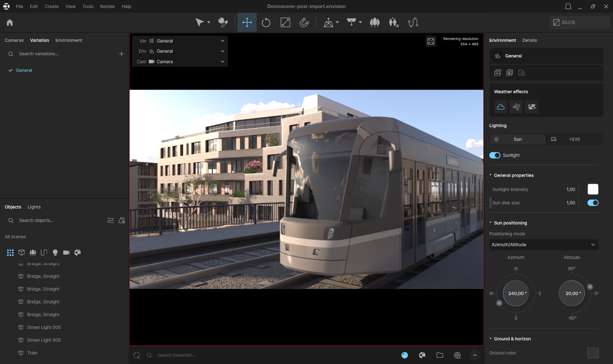Toggle the Sun disk size switch
The width and height of the screenshot is (613, 364).
pos(593,203)
